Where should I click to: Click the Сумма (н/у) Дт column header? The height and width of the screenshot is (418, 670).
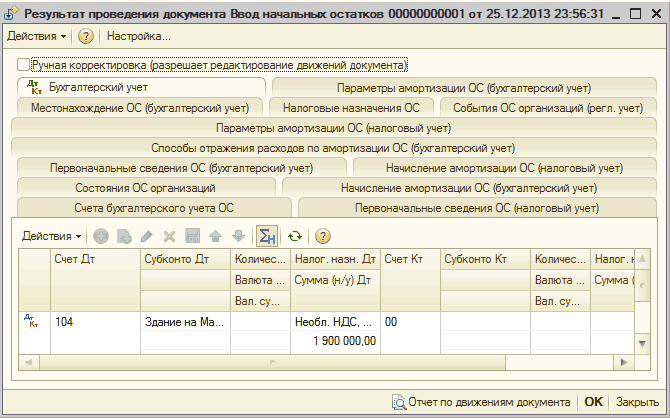pos(335,291)
